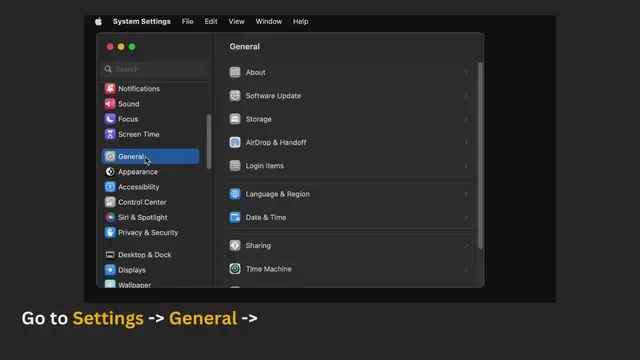Expand the Software Update row chevron
Viewport: 640px width, 360px height.
466,96
